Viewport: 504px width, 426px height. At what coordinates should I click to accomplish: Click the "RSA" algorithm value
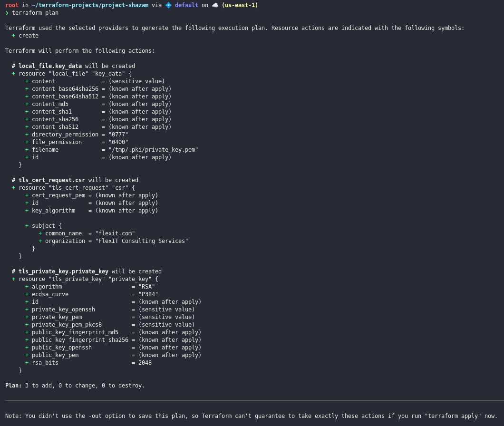tap(146, 287)
